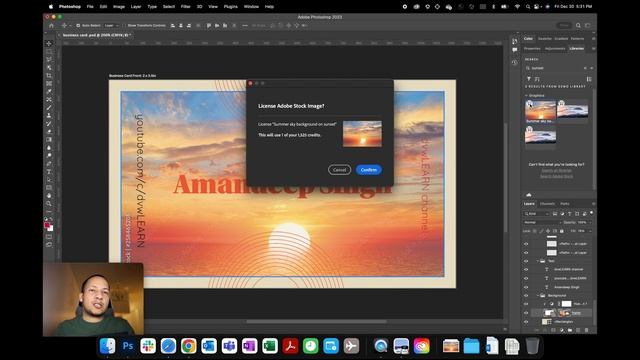Hide the Background group layer
This screenshot has width=640, height=360.
coord(526,296)
